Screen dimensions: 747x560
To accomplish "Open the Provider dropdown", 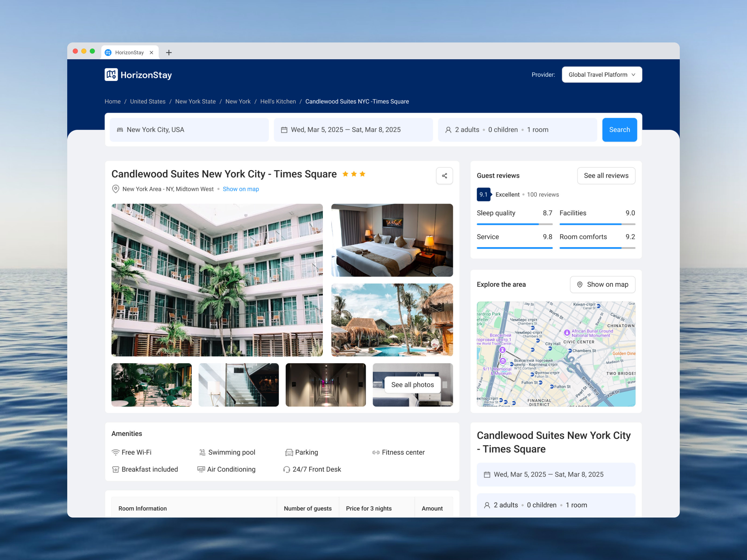I will tap(602, 75).
